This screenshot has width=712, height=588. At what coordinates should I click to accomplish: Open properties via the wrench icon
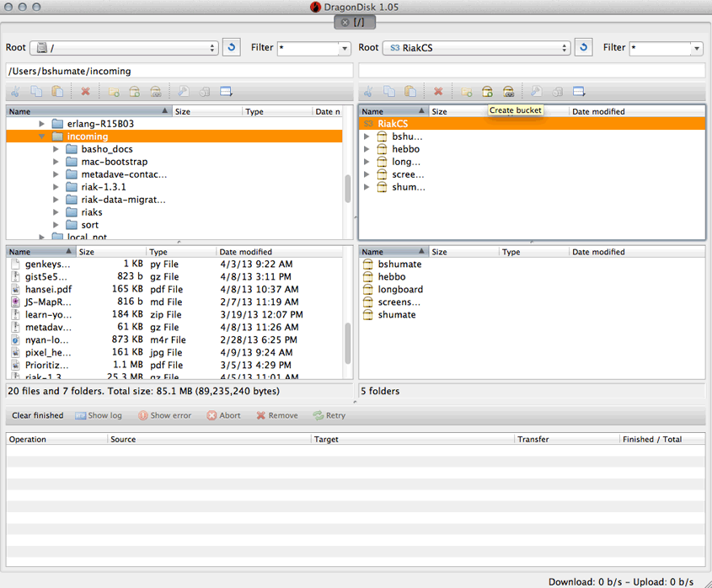(184, 91)
